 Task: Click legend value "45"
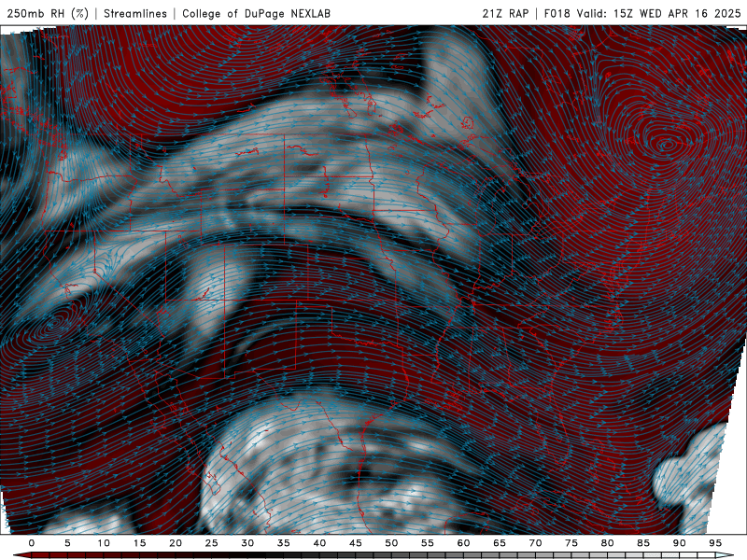point(356,543)
